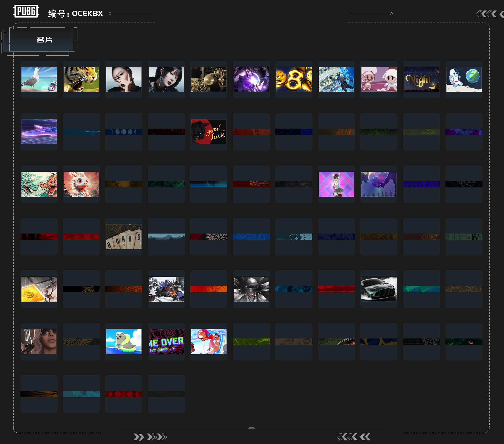This screenshot has height=444, width=504.
Task: Pick the GAME OVER nameplate
Action: [166, 341]
